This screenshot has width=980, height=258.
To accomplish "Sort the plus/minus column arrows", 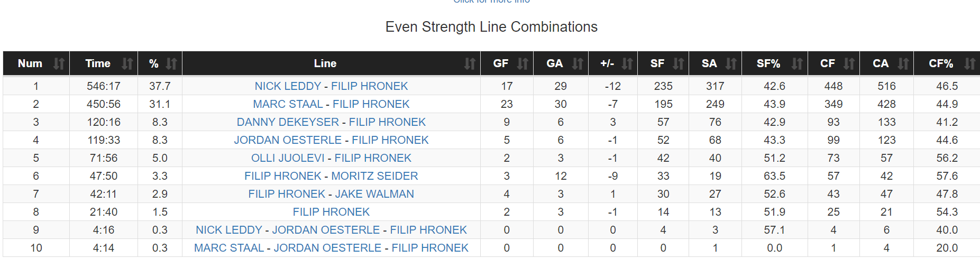I will coord(627,64).
